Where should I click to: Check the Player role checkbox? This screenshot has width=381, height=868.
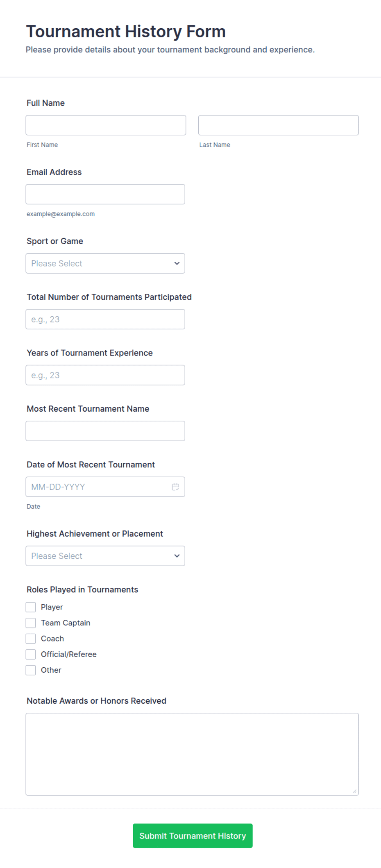pyautogui.click(x=31, y=607)
